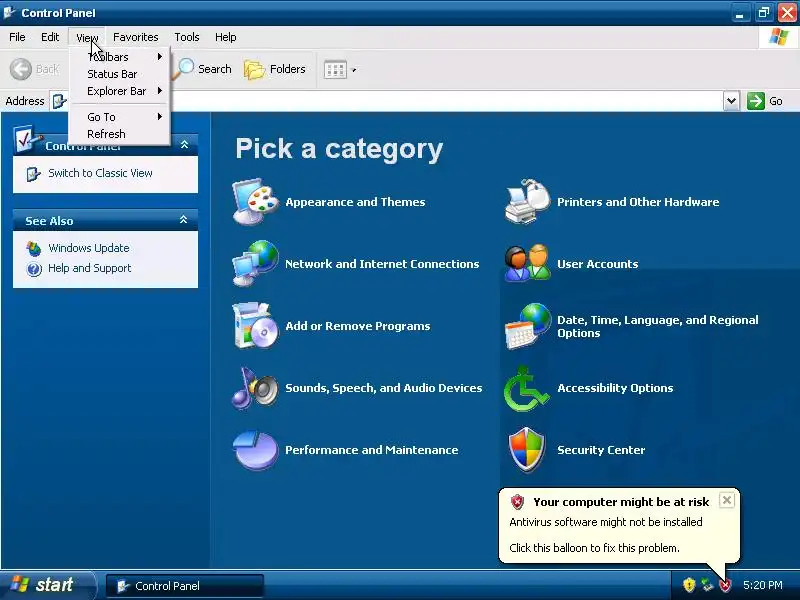Image resolution: width=800 pixels, height=600 pixels.
Task: Click the Sounds, Speech, and Audio Devices icon
Action: click(x=255, y=388)
